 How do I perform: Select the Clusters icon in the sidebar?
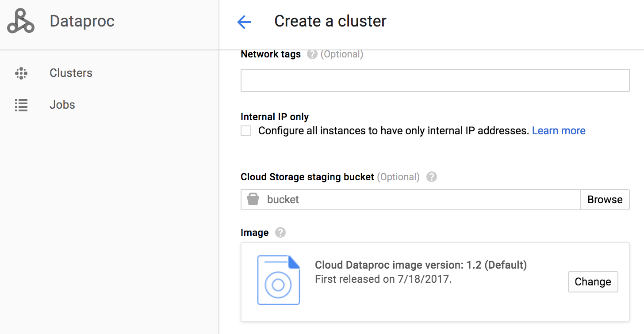click(x=21, y=72)
